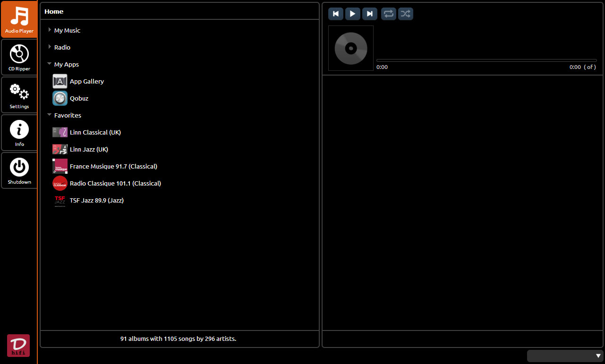The width and height of the screenshot is (605, 364).
Task: Toggle shuffle mode
Action: coord(406,14)
